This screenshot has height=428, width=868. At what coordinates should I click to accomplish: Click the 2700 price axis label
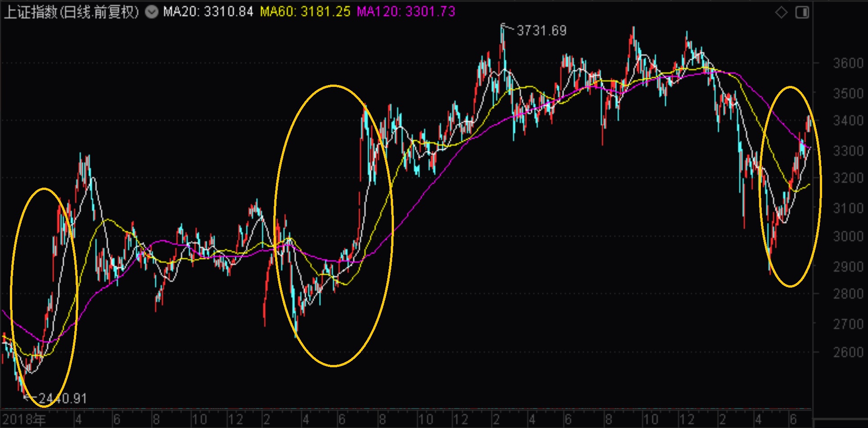pos(848,324)
